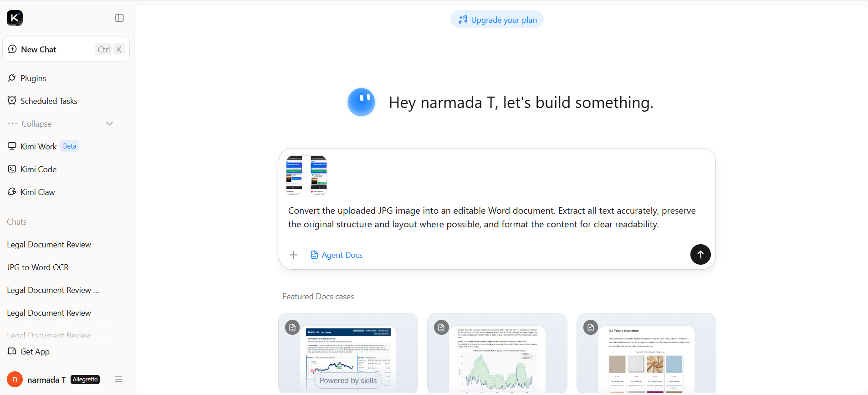Image resolution: width=868 pixels, height=395 pixels.
Task: Click the plus attachment icon
Action: pos(294,255)
